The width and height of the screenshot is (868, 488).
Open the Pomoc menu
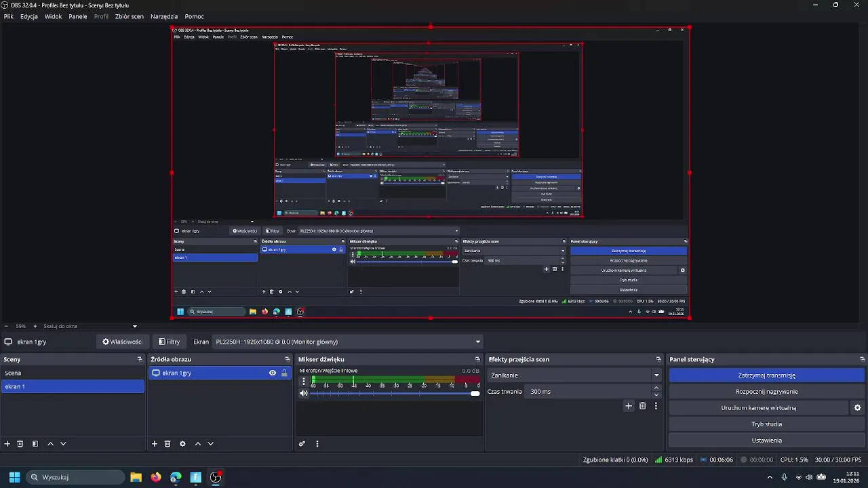(195, 16)
